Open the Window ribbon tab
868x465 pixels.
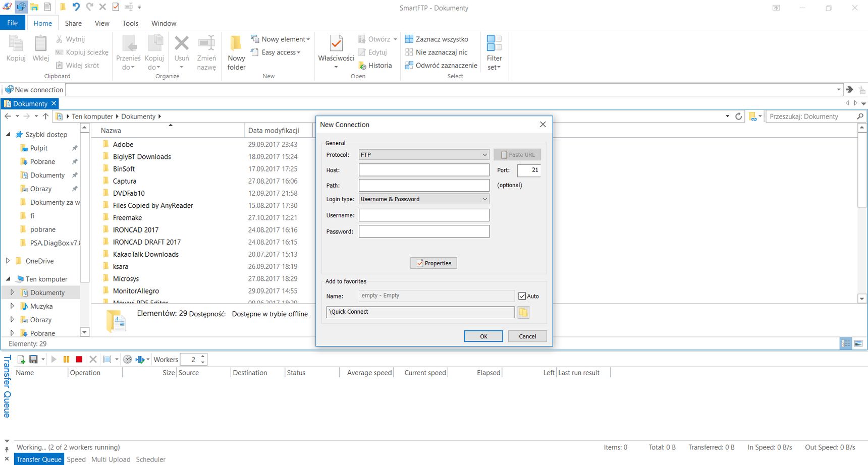(164, 23)
